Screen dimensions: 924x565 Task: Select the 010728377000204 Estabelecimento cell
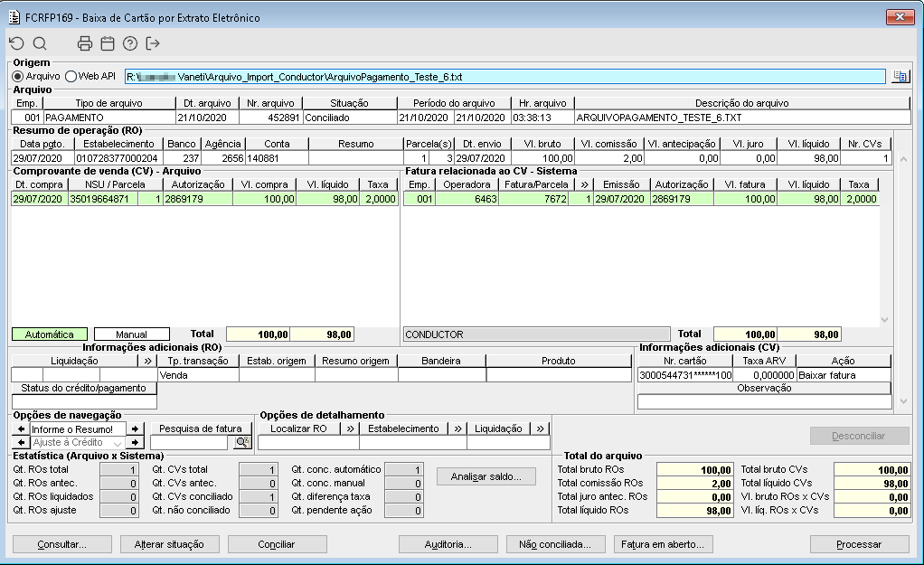tap(118, 158)
